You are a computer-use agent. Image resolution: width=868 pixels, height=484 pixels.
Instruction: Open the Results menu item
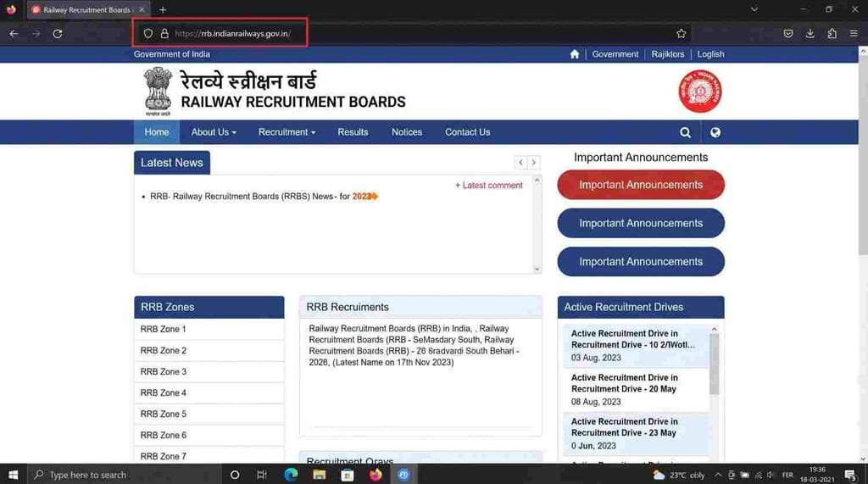coord(353,132)
